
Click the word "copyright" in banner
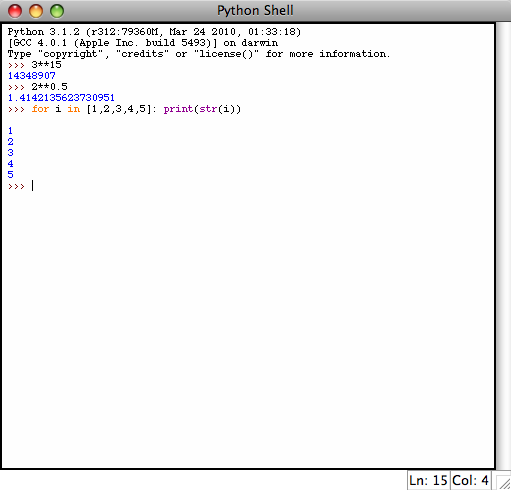(x=70, y=54)
